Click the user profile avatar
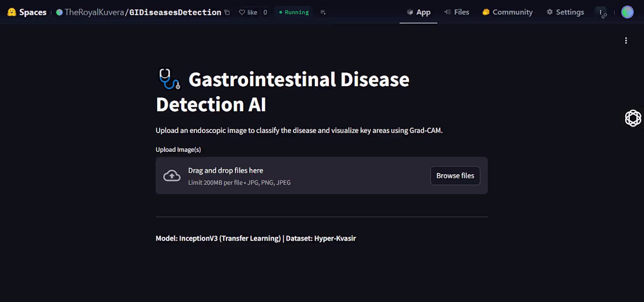This screenshot has width=644, height=302. 627,12
